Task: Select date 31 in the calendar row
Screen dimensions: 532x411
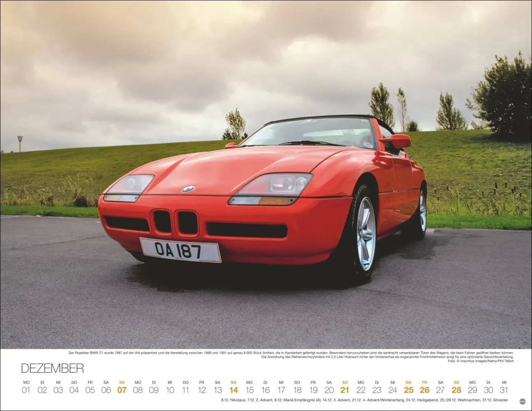Action: [504, 390]
